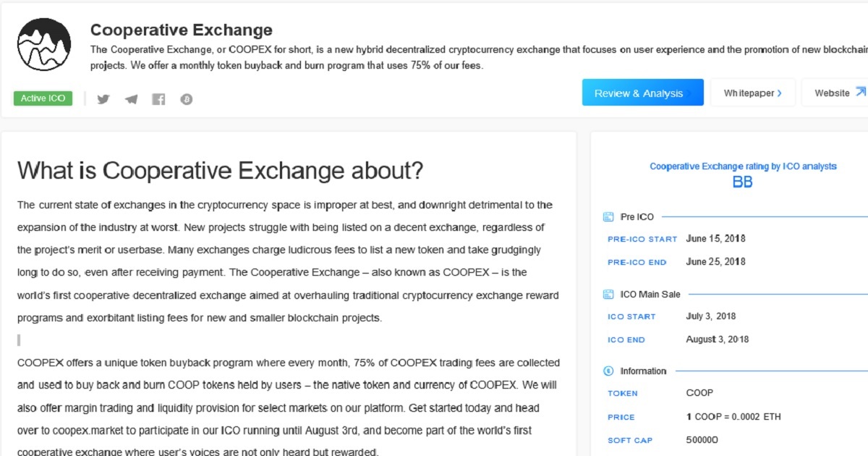Image resolution: width=868 pixels, height=456 pixels.
Task: Click the SOFT CAP value 500000
Action: click(x=702, y=440)
